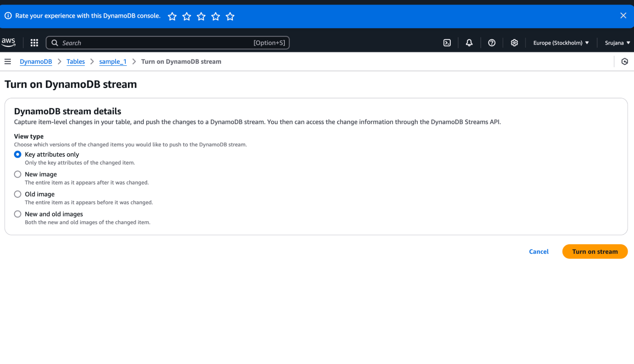Image resolution: width=634 pixels, height=364 pixels.
Task: Navigate to DynamoDB breadcrumb link
Action: [x=36, y=62]
